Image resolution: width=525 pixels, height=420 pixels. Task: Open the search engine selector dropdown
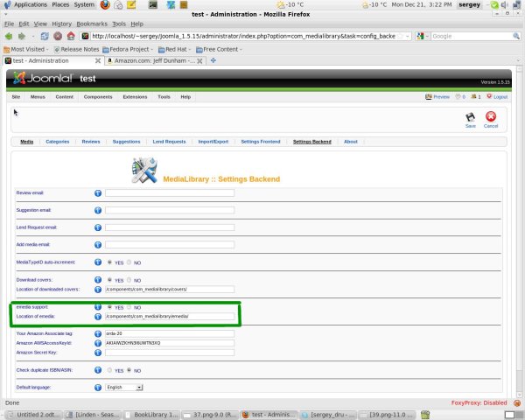click(x=423, y=36)
